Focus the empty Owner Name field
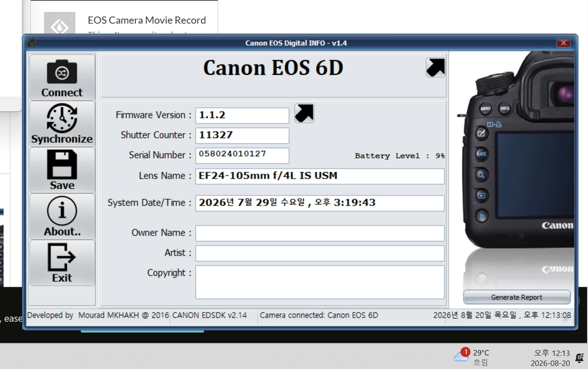This screenshot has width=588, height=369. click(320, 233)
